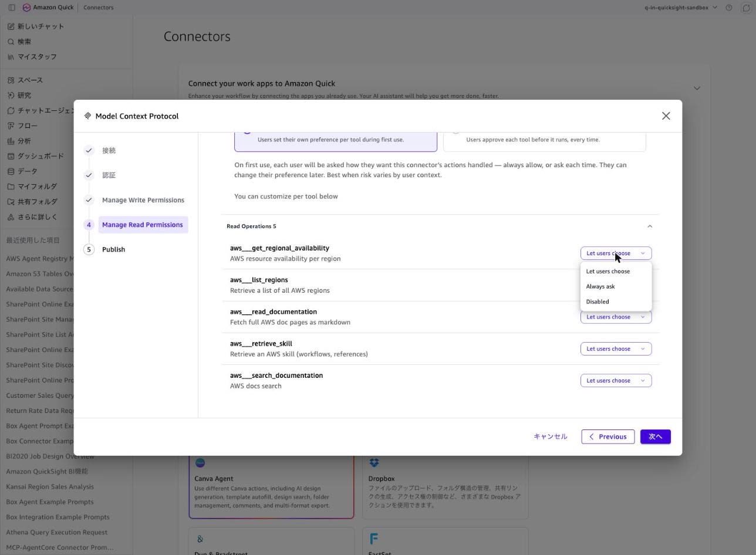Open 'Customer Sales Query' recent item
Image resolution: width=756 pixels, height=555 pixels.
pyautogui.click(x=40, y=395)
